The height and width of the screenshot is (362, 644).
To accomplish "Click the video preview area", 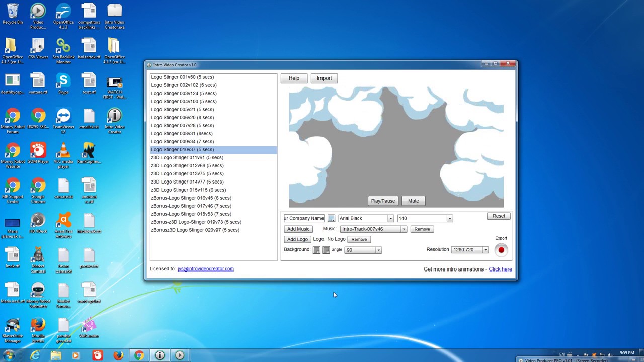I will pyautogui.click(x=396, y=147).
